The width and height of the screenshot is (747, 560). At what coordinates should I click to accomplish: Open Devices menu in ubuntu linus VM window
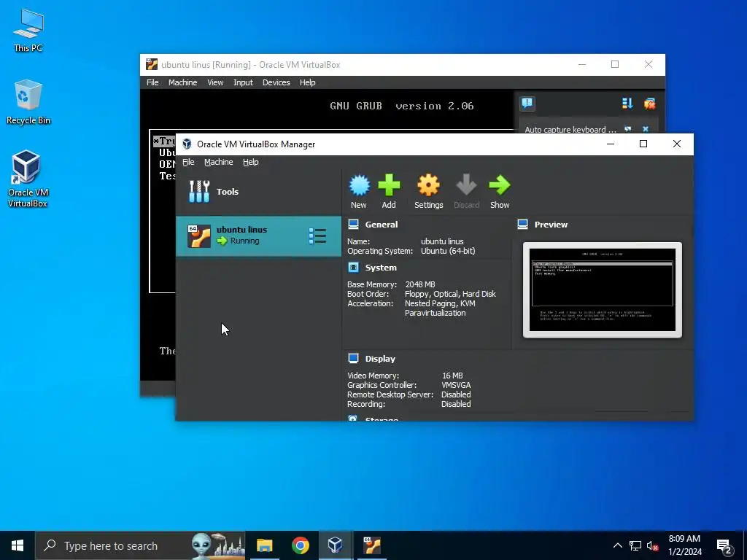(276, 82)
